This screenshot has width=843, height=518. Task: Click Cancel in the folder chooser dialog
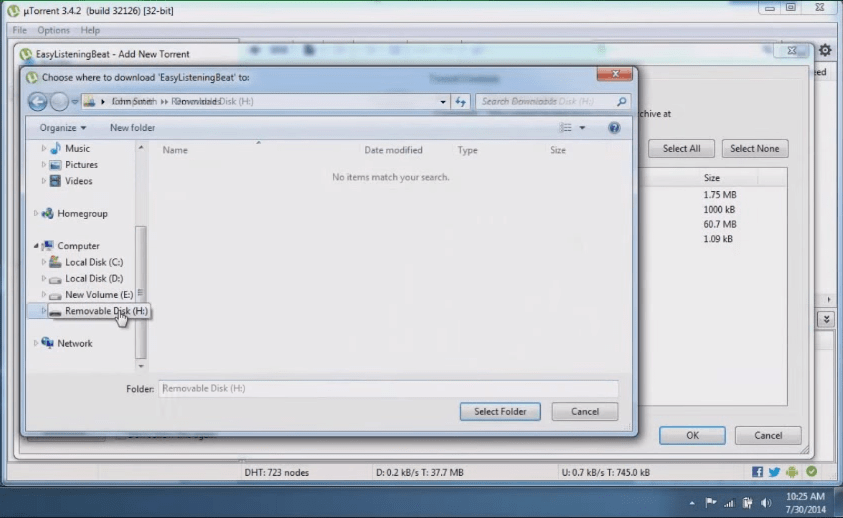(x=585, y=411)
